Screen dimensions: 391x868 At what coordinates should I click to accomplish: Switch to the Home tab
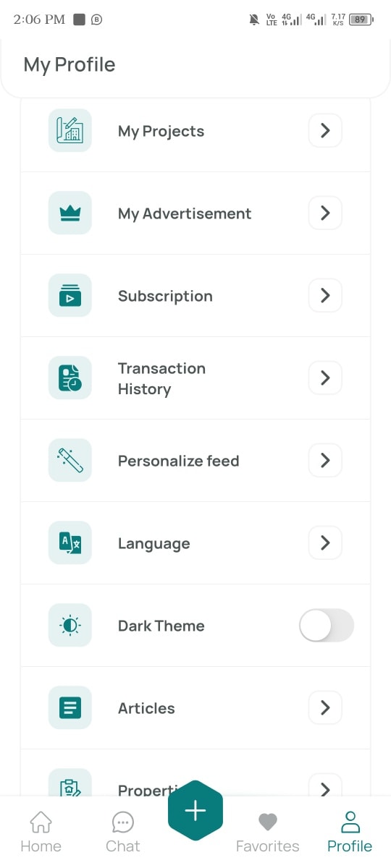pos(41,833)
